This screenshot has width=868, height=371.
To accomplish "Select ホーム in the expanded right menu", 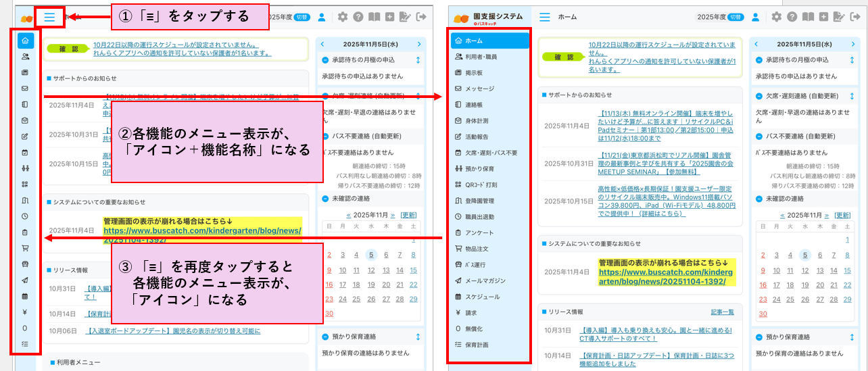I will click(490, 41).
